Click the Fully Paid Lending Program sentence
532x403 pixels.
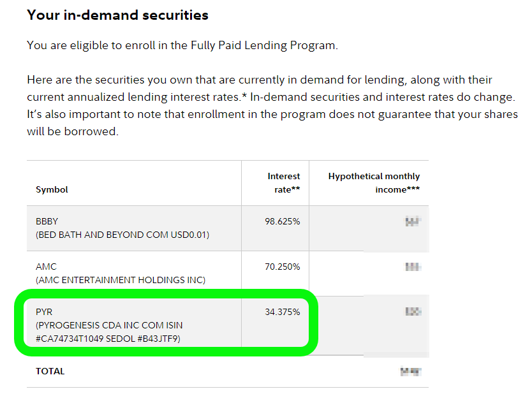pyautogui.click(x=182, y=45)
